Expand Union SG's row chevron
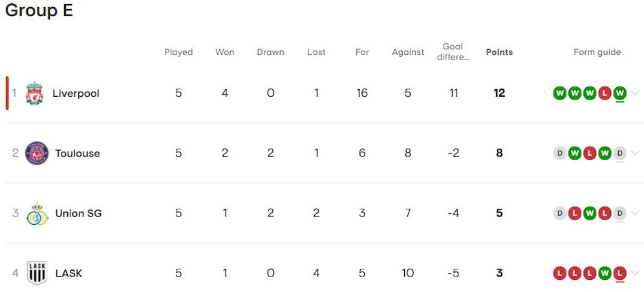644x292 pixels. pos(635,213)
